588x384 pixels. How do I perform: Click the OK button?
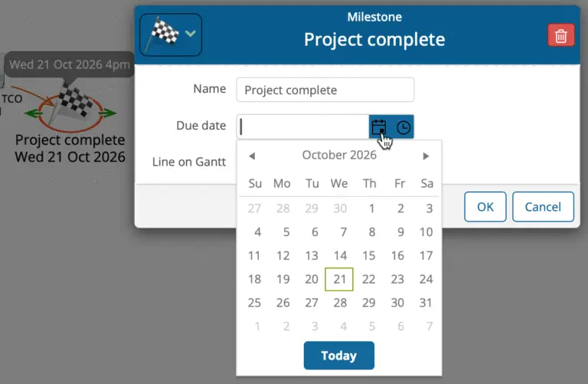pyautogui.click(x=485, y=207)
